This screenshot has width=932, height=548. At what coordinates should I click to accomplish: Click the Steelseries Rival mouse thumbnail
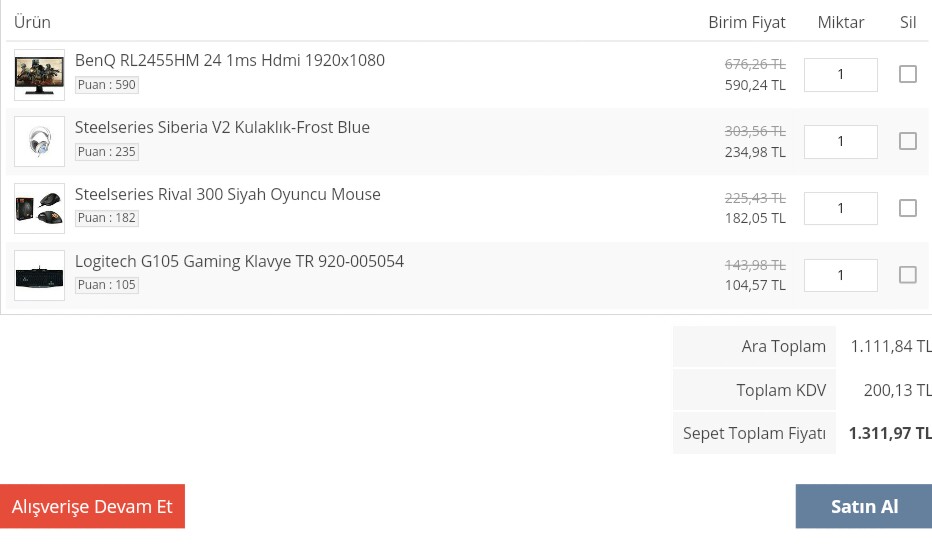39,209
